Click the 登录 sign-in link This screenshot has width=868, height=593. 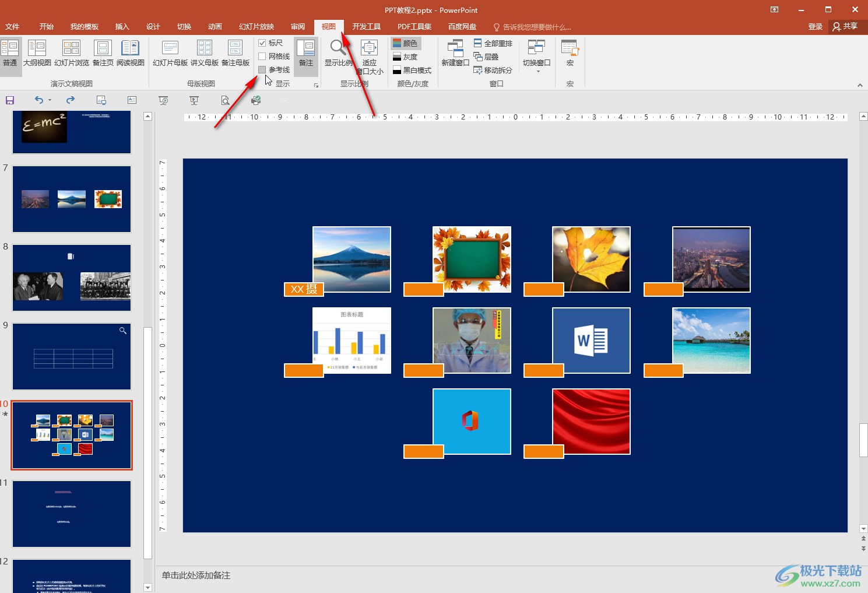point(816,27)
